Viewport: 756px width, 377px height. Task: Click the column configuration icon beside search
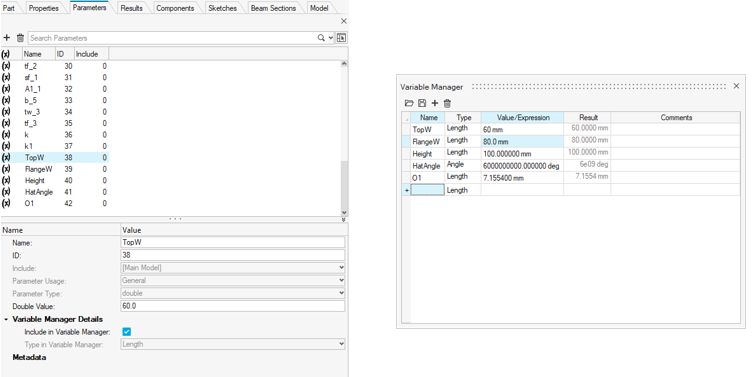pos(342,38)
